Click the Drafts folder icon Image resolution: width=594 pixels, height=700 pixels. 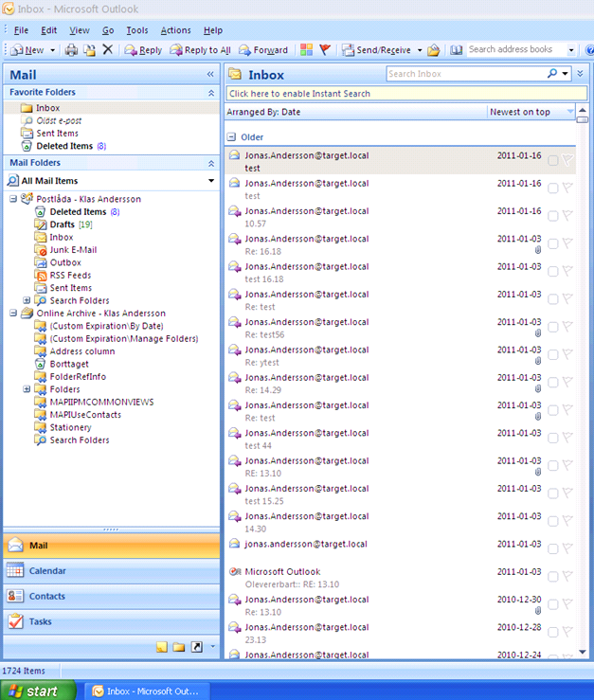[41, 224]
